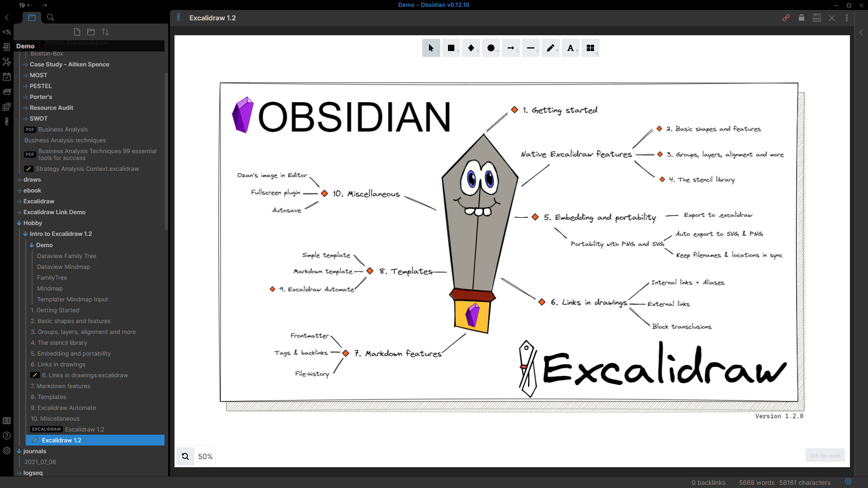Viewport: 868px width, 488px height.
Task: Open the 2021_07_08 journal note
Action: coord(40,462)
